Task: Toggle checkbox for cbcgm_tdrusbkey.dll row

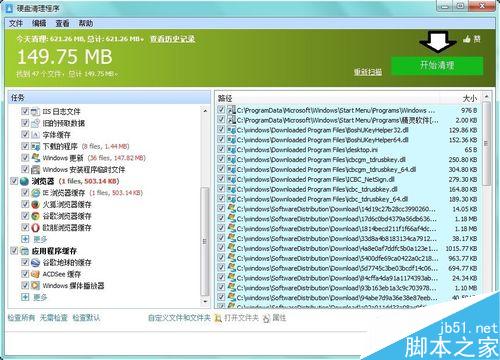Action: [221, 159]
